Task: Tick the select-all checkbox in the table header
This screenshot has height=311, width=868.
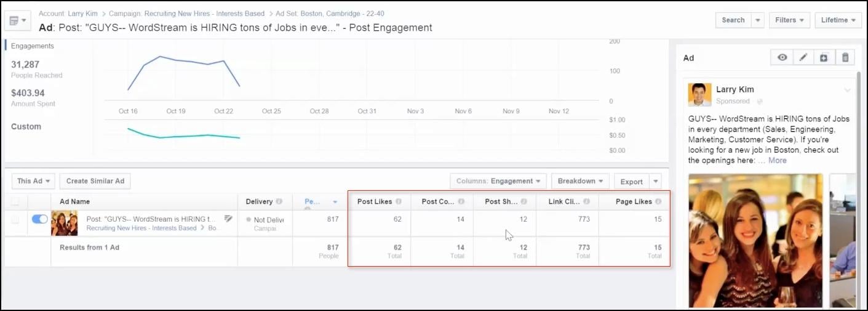Action: 15,201
